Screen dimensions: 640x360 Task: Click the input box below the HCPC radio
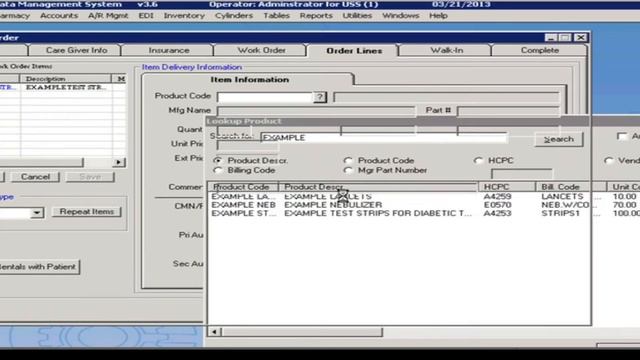click(521, 174)
